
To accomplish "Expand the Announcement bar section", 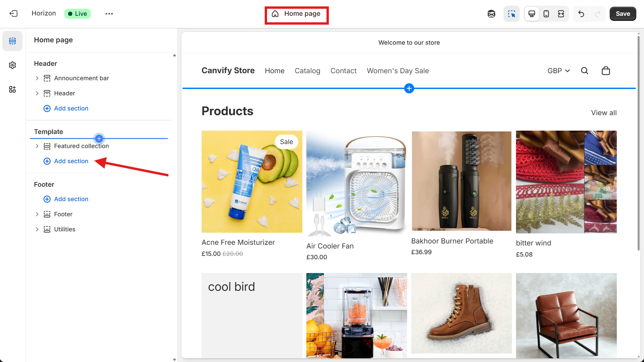I will (37, 78).
